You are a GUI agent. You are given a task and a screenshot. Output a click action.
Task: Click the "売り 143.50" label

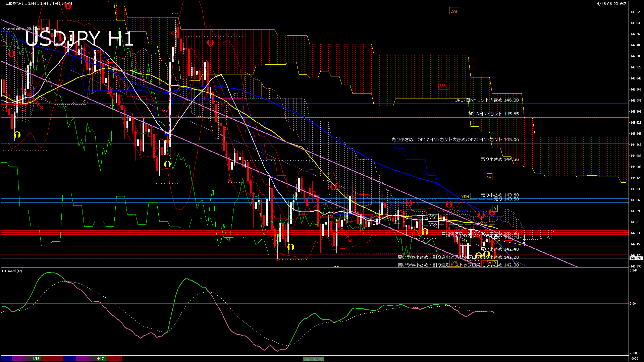506,199
